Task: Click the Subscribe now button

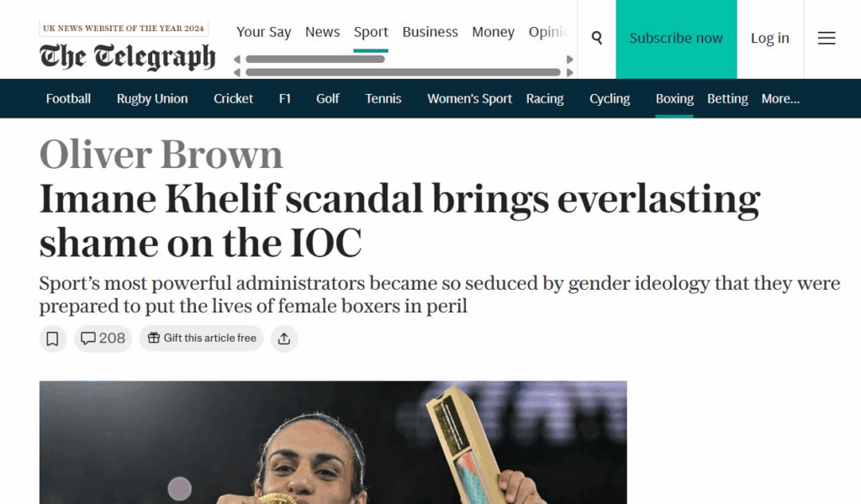Action: click(676, 39)
